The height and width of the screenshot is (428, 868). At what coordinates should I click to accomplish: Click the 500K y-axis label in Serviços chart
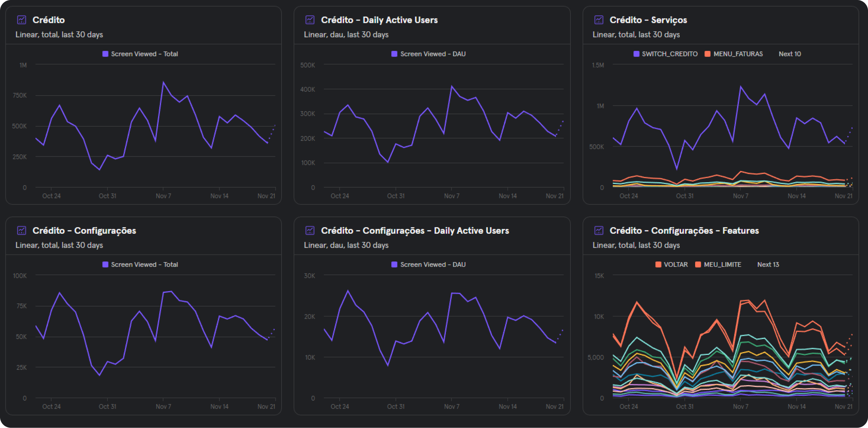click(596, 147)
